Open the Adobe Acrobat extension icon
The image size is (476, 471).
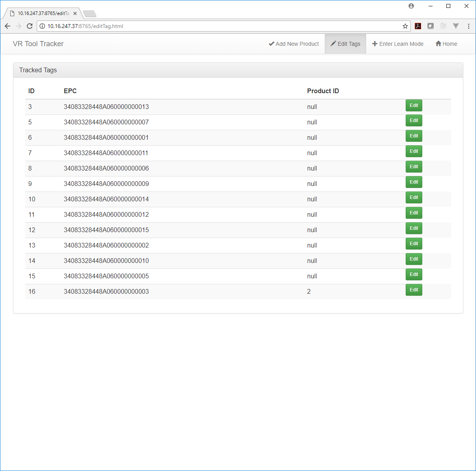coord(418,26)
